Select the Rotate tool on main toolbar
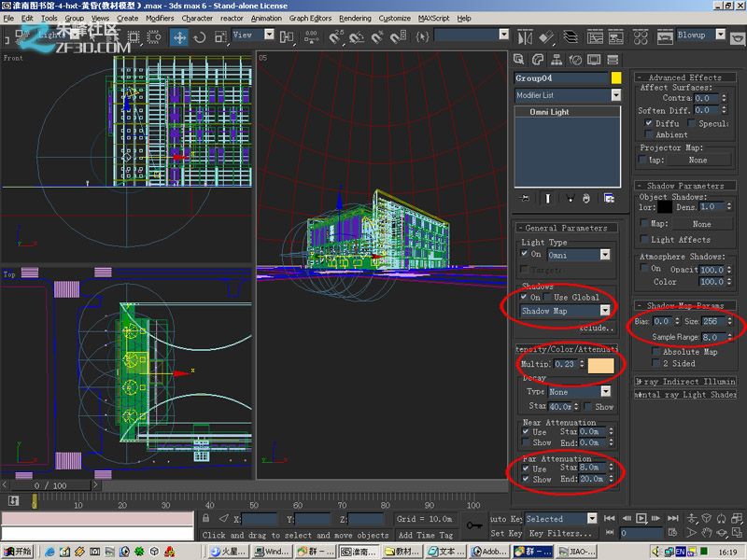The height and width of the screenshot is (560, 747). click(x=199, y=38)
